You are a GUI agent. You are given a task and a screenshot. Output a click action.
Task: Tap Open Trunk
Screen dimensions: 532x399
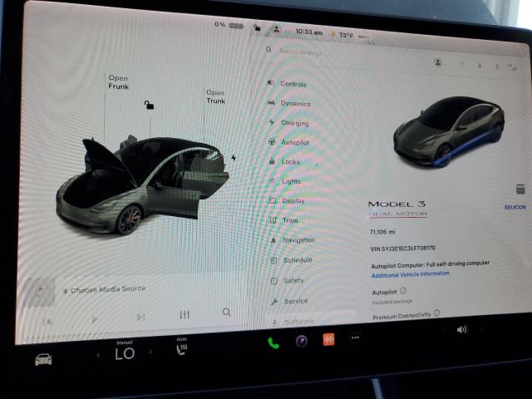click(215, 96)
